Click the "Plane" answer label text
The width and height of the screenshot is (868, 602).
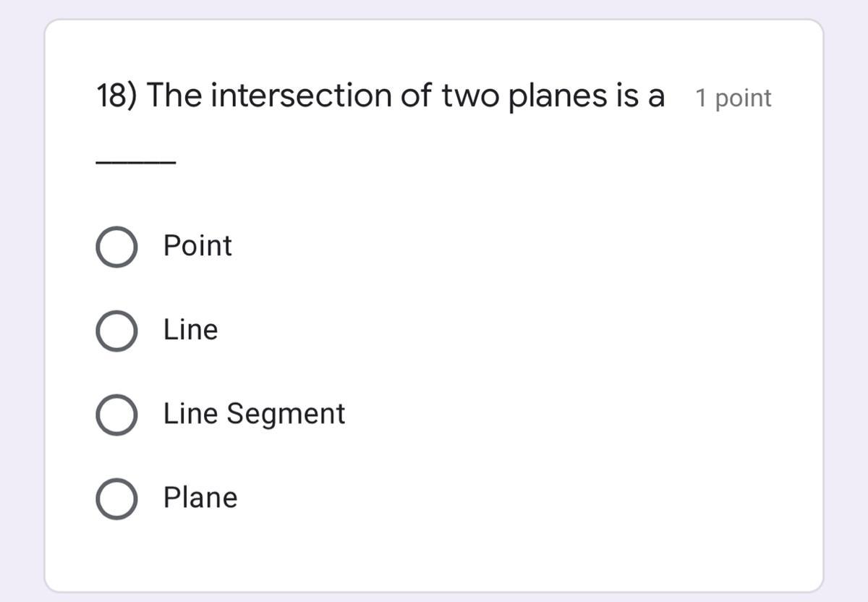[200, 498]
